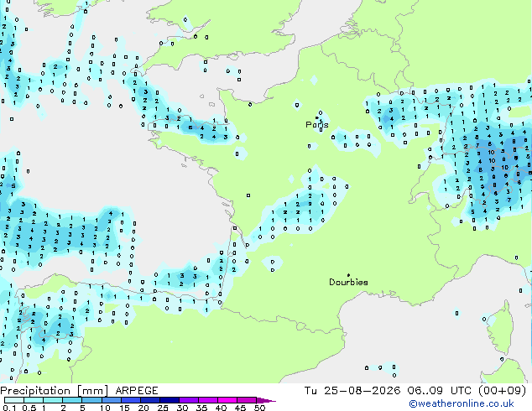The height and width of the screenshot is (411, 532).
Task: Click the '(00+09)' forecast offset text
Action: (x=502, y=391)
